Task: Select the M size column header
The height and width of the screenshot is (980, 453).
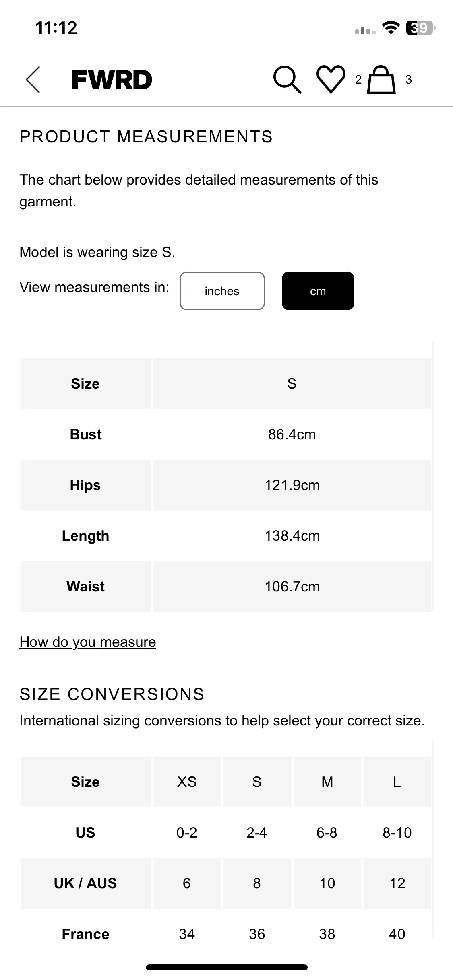Action: pyautogui.click(x=327, y=782)
